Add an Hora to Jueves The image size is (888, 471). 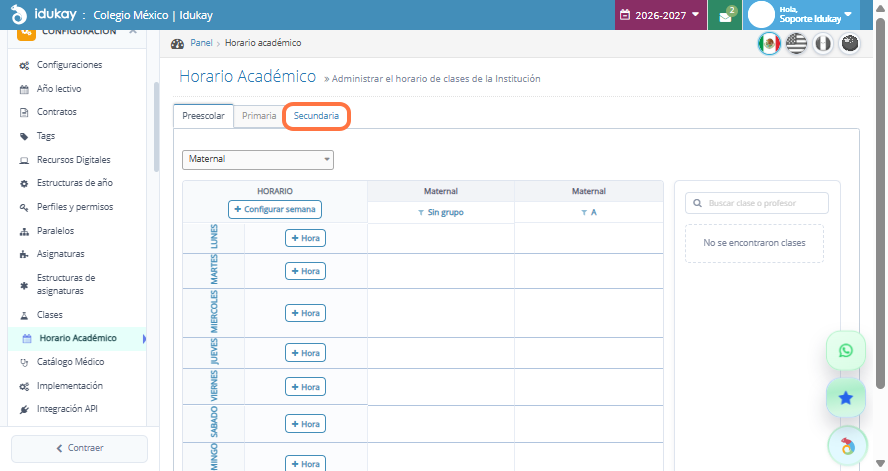(x=305, y=353)
